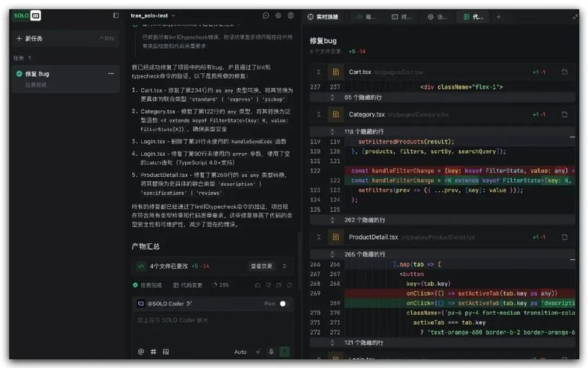This screenshot has height=368, width=588.
Task: Add a new tab with plus button
Action: pyautogui.click(x=498, y=16)
